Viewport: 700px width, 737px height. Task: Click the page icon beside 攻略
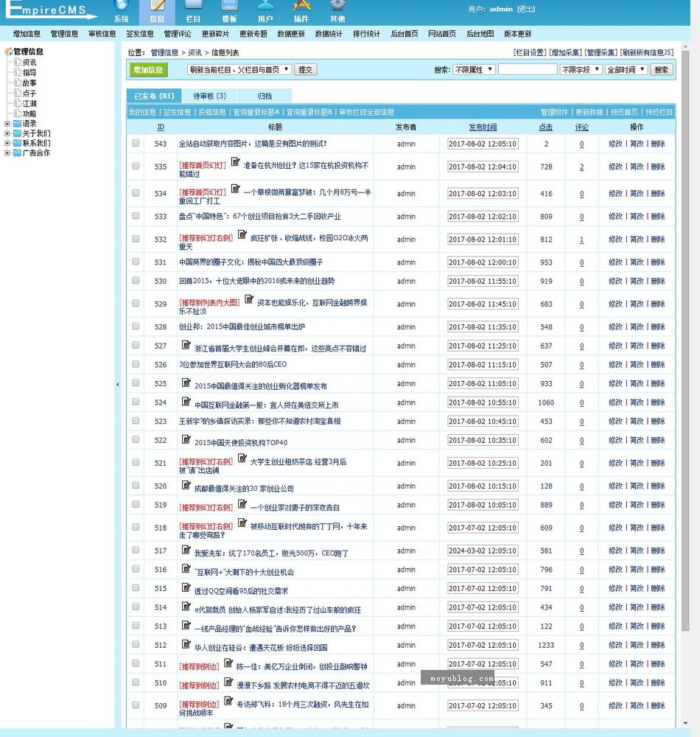[x=18, y=113]
